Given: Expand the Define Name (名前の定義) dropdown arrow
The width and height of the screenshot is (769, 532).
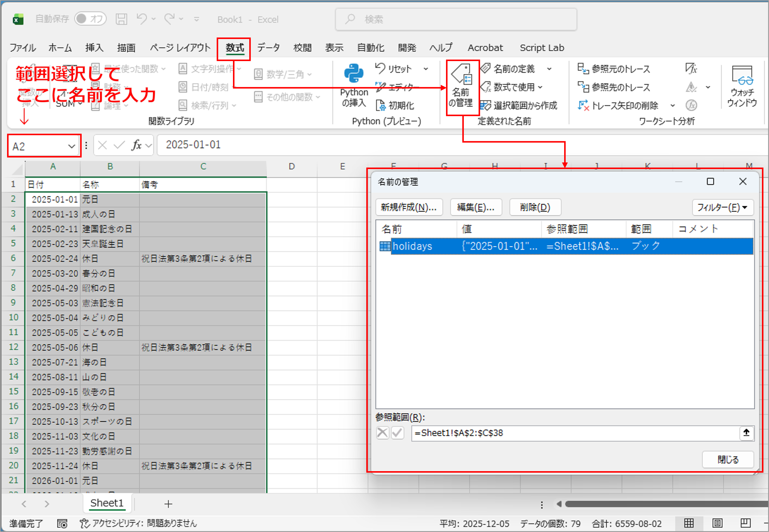Looking at the screenshot, I should pos(549,69).
